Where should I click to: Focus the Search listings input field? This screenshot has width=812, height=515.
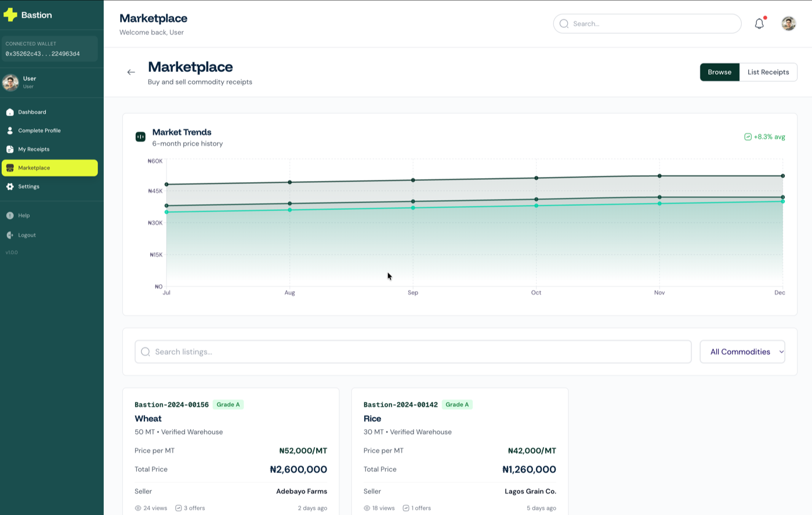pos(413,351)
